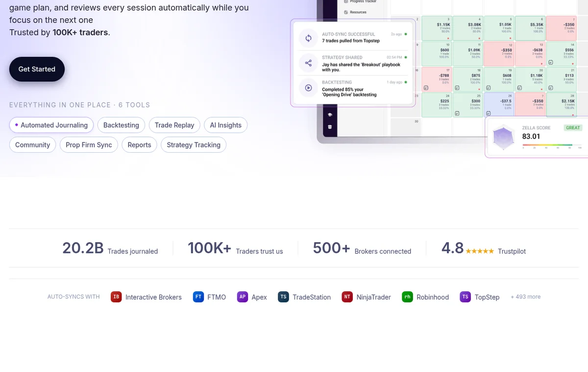The width and height of the screenshot is (588, 372).
Task: Click the -$638 calendar day cell
Action: [x=530, y=54]
